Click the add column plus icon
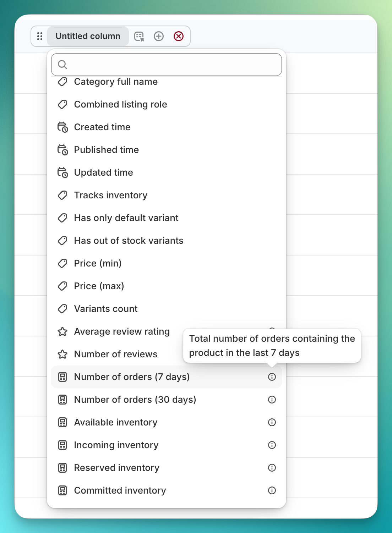The width and height of the screenshot is (392, 533). coord(159,36)
